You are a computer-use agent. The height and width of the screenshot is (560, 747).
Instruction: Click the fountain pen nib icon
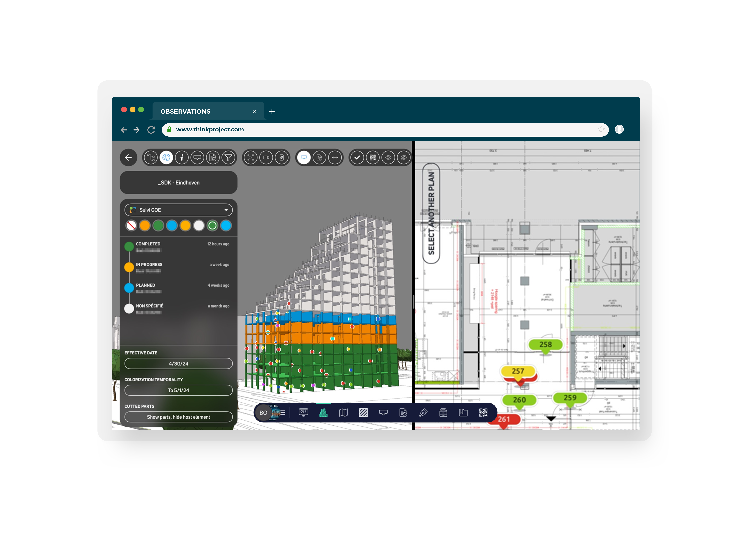(423, 413)
